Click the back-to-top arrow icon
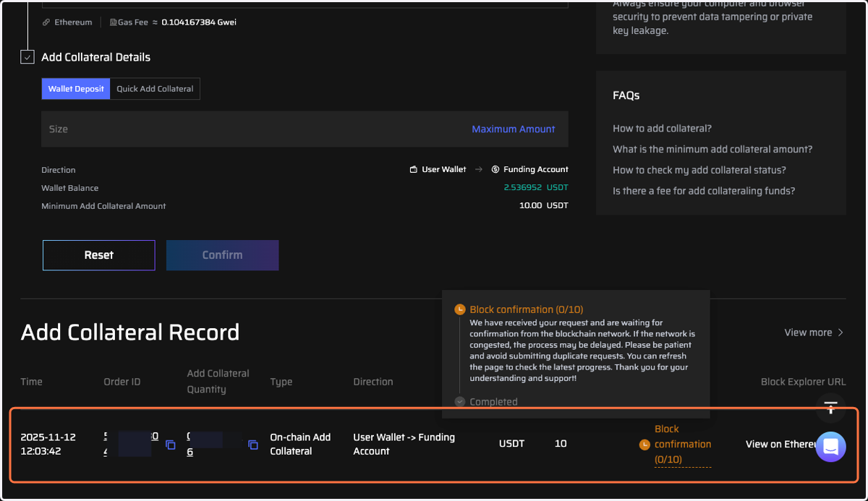This screenshot has width=868, height=501. click(x=831, y=408)
